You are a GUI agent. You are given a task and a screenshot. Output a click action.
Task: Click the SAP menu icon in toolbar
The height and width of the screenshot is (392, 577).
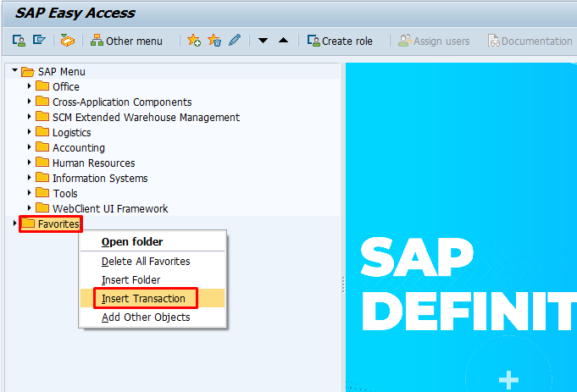pyautogui.click(x=39, y=40)
